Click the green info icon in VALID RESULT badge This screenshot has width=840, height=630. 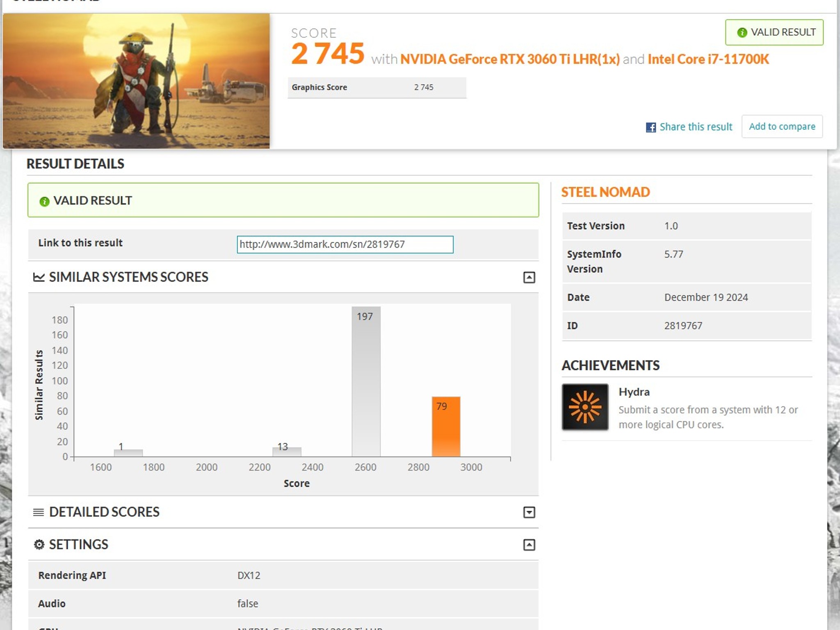[742, 32]
